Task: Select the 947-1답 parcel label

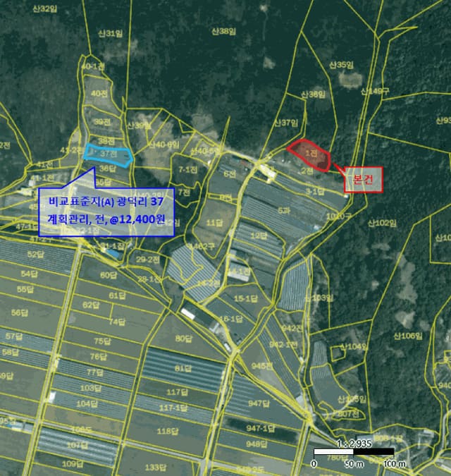Action: click(x=261, y=428)
